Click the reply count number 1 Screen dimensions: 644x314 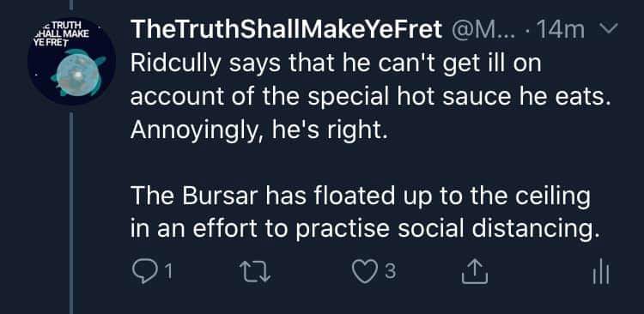coord(169,272)
